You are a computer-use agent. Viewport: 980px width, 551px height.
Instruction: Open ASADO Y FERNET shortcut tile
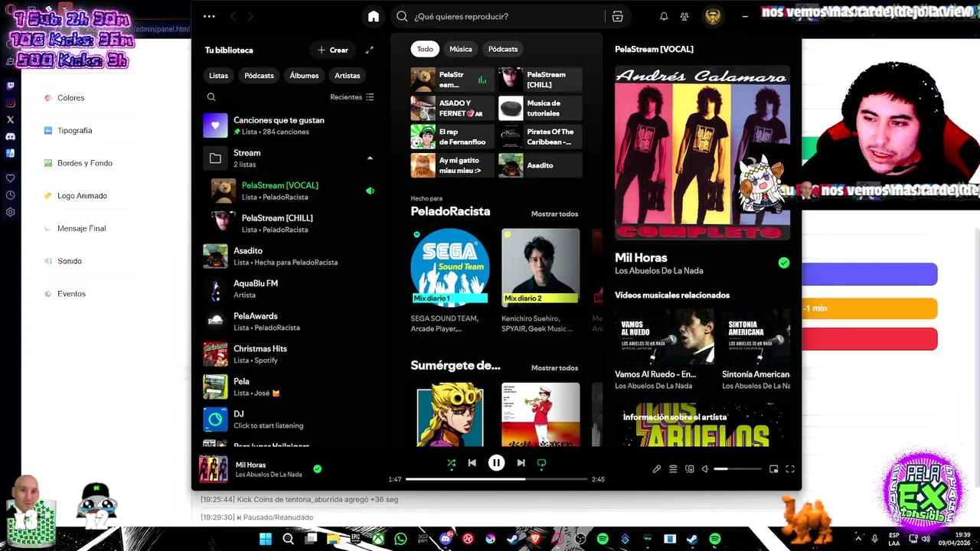pos(452,108)
